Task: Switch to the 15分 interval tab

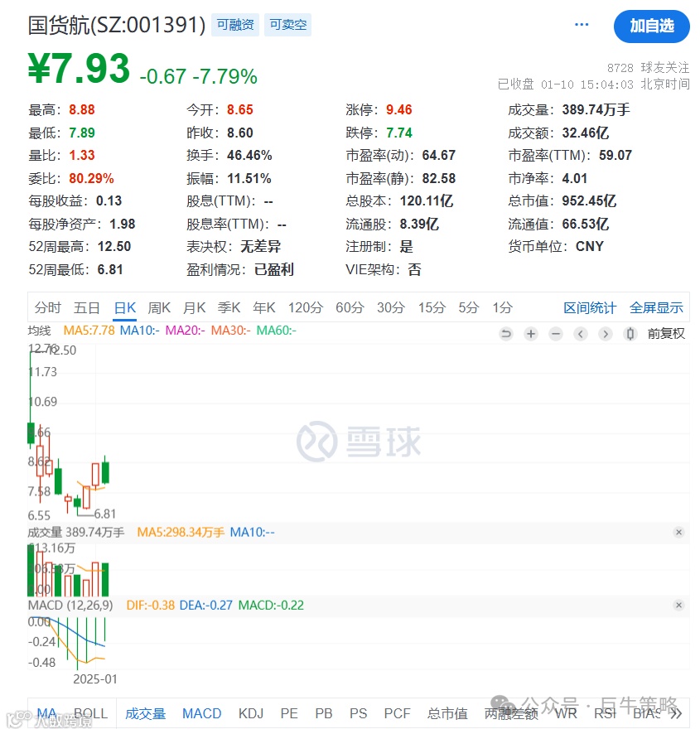Action: point(432,307)
